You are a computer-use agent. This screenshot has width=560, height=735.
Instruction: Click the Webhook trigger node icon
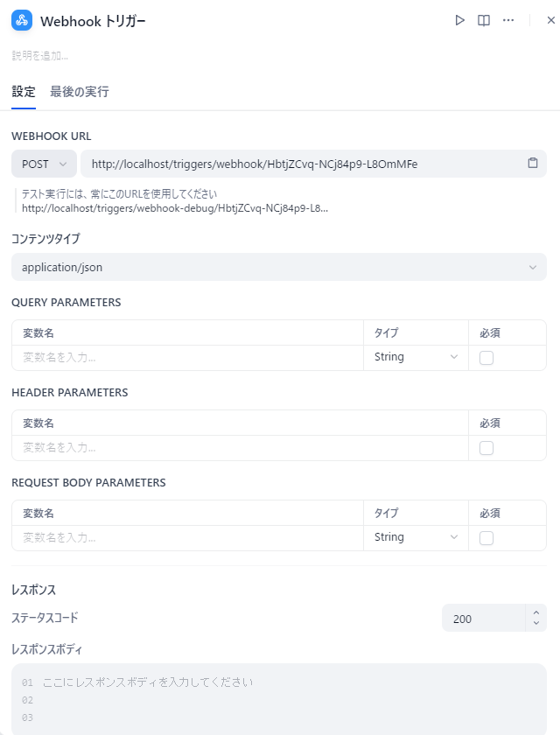click(x=22, y=20)
